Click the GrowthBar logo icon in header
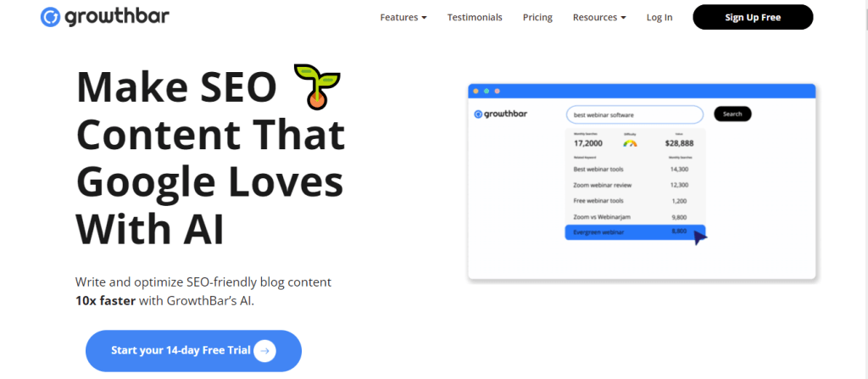The image size is (868, 379). point(49,17)
